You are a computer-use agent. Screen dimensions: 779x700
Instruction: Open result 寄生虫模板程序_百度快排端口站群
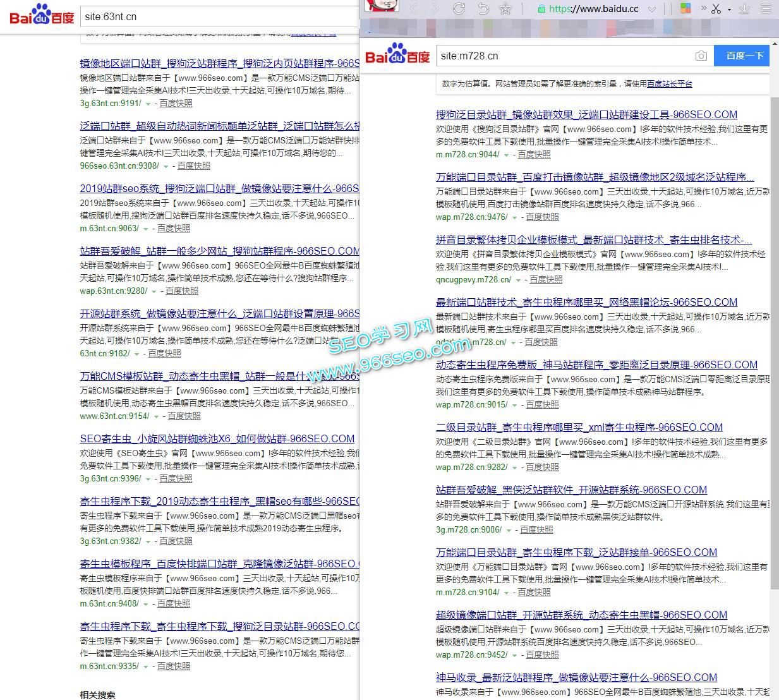[219, 564]
